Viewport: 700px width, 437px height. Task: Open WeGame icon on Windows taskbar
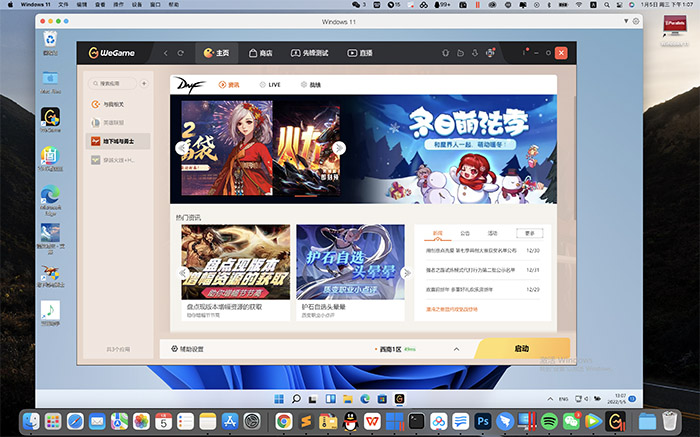399,399
